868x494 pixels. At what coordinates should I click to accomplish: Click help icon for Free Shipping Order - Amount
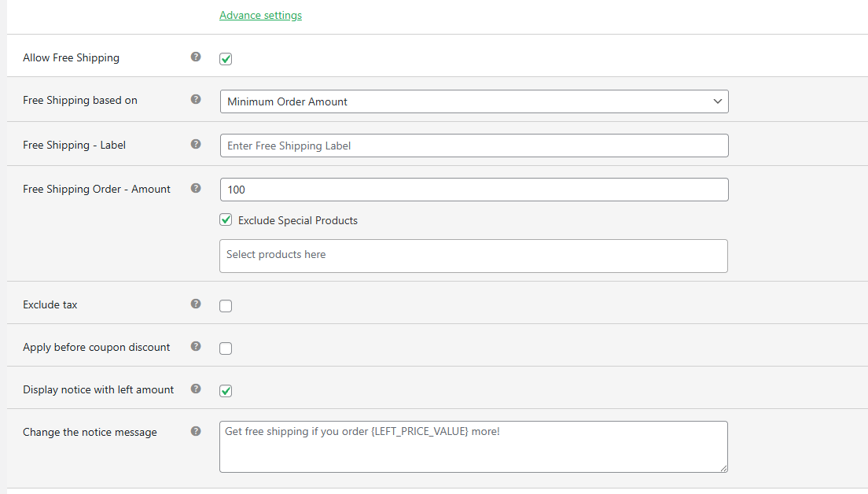tap(196, 188)
